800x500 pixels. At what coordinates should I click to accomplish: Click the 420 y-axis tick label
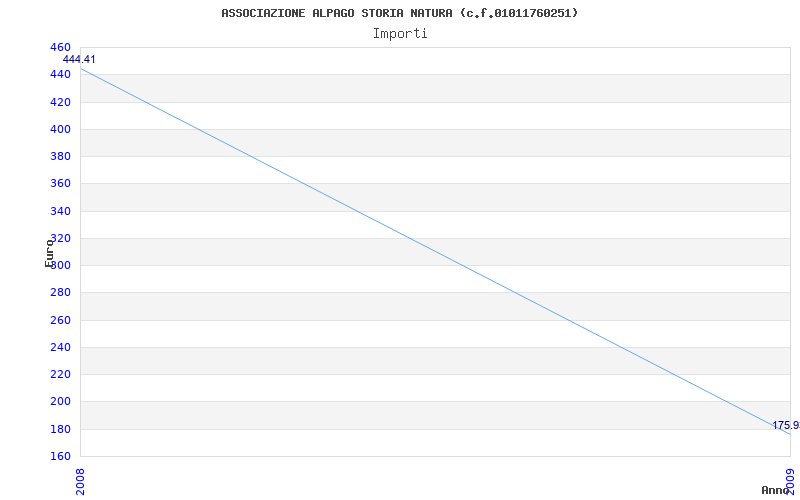pyautogui.click(x=60, y=102)
